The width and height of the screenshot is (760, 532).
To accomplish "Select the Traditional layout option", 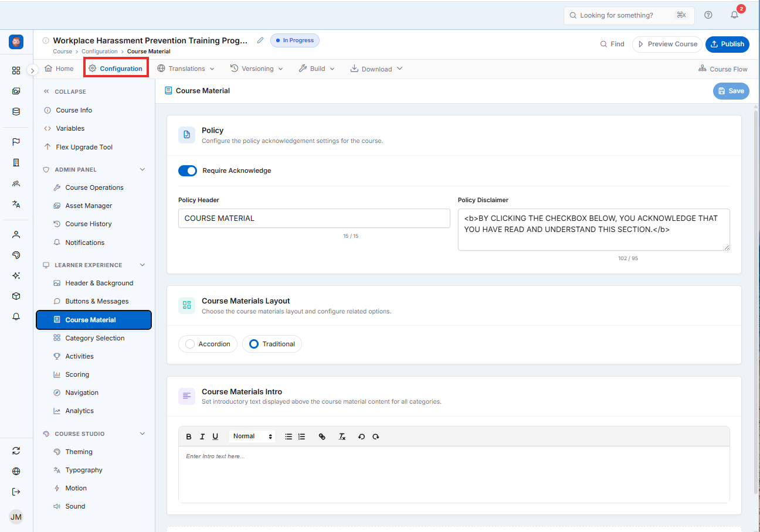I will tap(272, 344).
